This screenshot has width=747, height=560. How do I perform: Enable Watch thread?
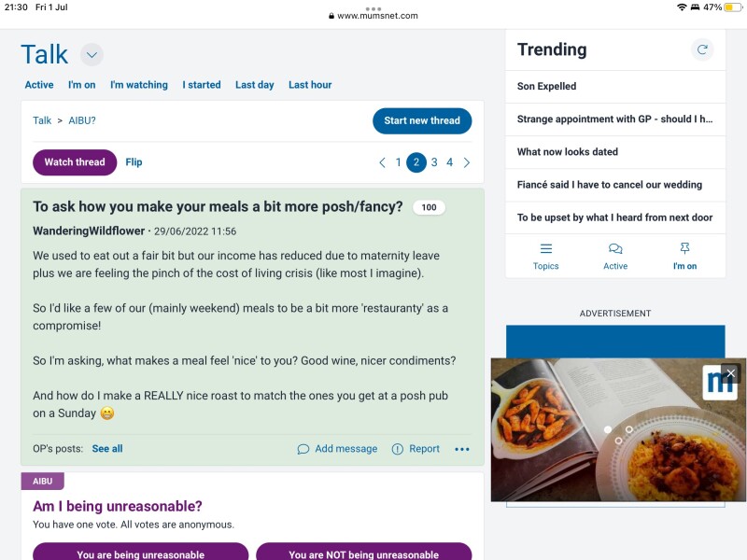pyautogui.click(x=74, y=161)
